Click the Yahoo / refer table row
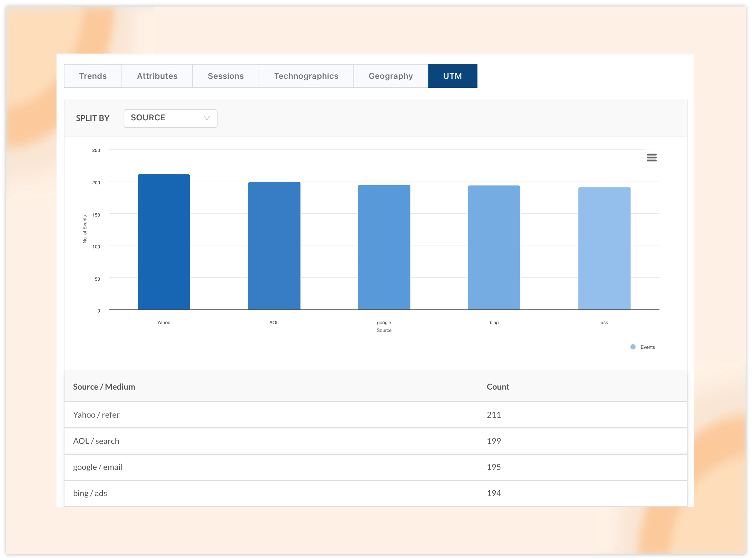 [97, 415]
